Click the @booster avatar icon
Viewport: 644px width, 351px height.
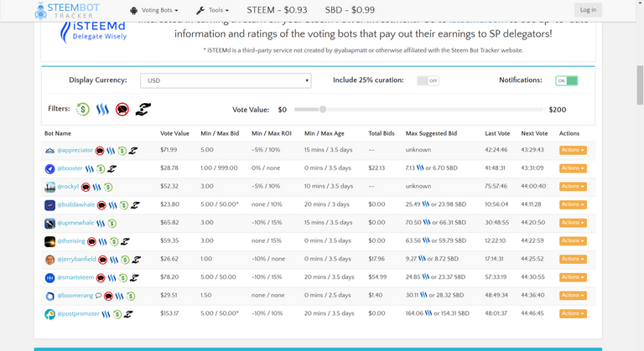click(x=49, y=168)
